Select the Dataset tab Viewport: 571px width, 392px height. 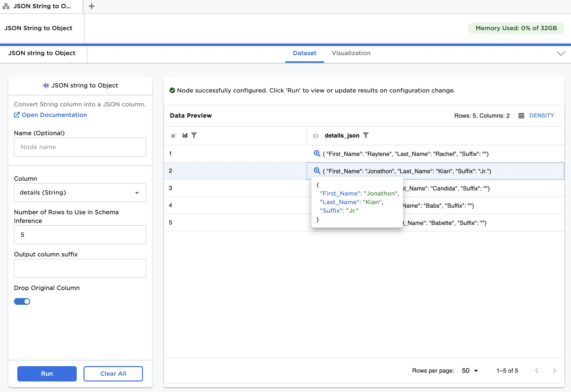click(x=304, y=53)
